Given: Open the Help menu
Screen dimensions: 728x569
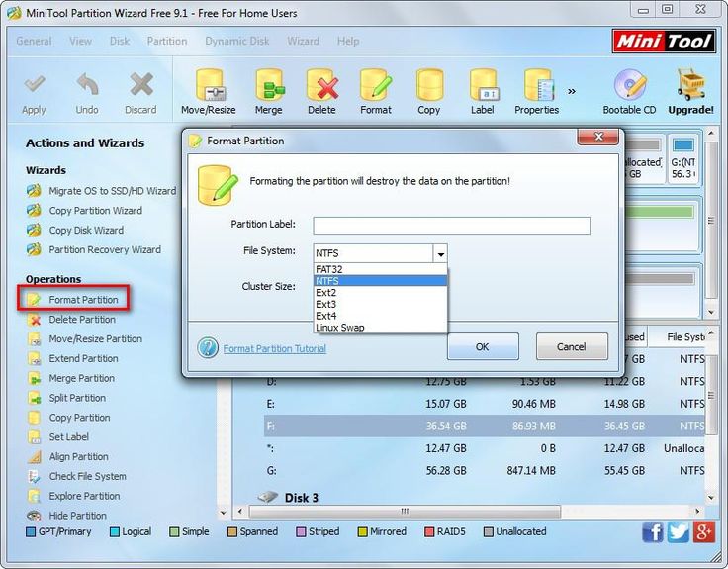Looking at the screenshot, I should pos(348,42).
